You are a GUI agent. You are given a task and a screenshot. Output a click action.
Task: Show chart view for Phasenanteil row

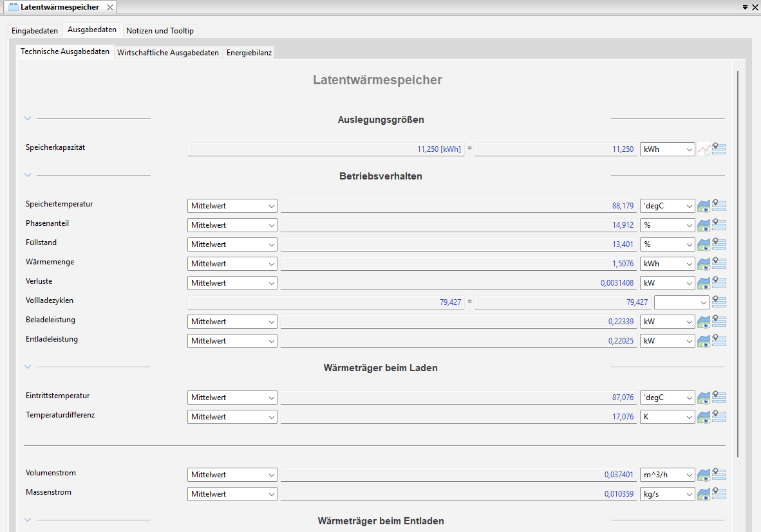[x=704, y=225]
